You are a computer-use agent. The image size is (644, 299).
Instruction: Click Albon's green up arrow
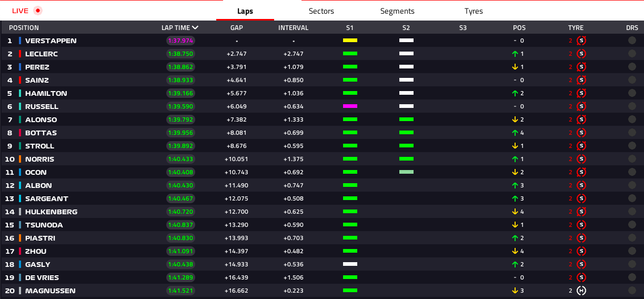515,185
